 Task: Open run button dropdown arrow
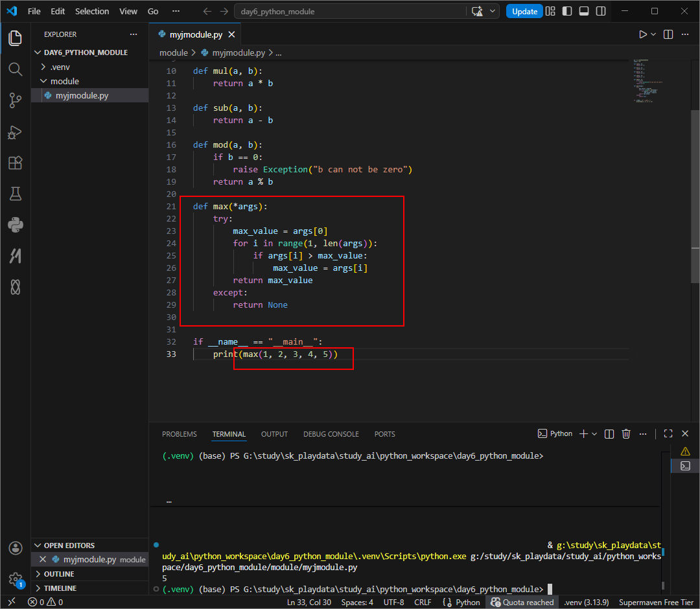coord(653,34)
